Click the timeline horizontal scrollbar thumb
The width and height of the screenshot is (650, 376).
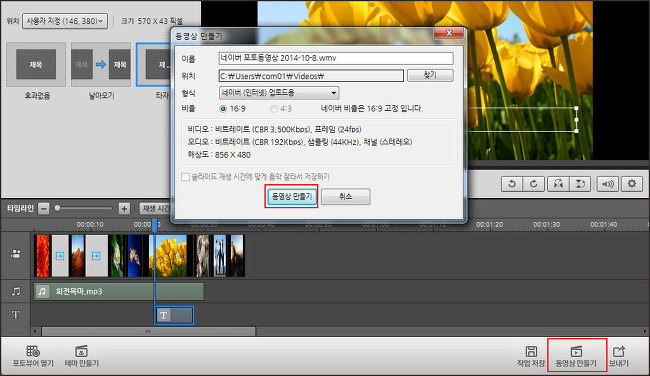tap(148, 331)
